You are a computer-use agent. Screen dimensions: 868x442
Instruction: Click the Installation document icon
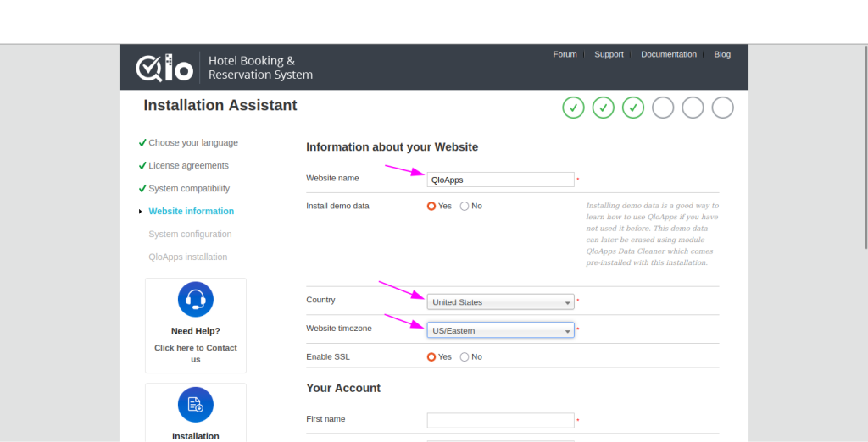[x=196, y=405]
